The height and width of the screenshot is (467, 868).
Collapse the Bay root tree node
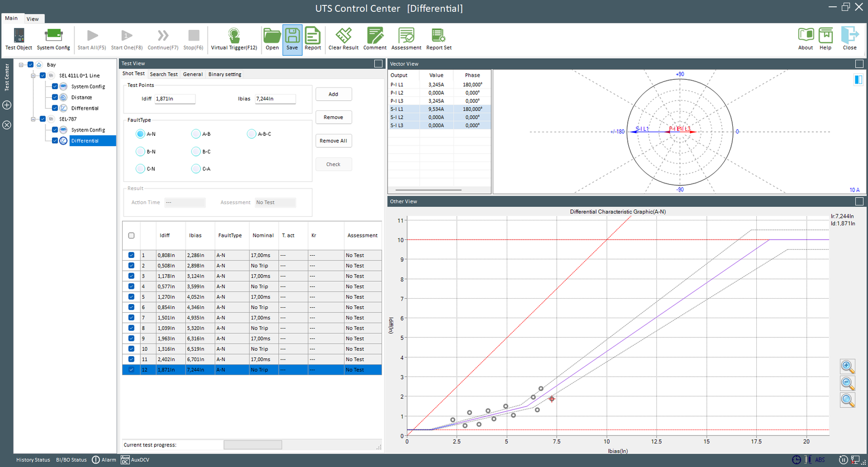(x=21, y=65)
